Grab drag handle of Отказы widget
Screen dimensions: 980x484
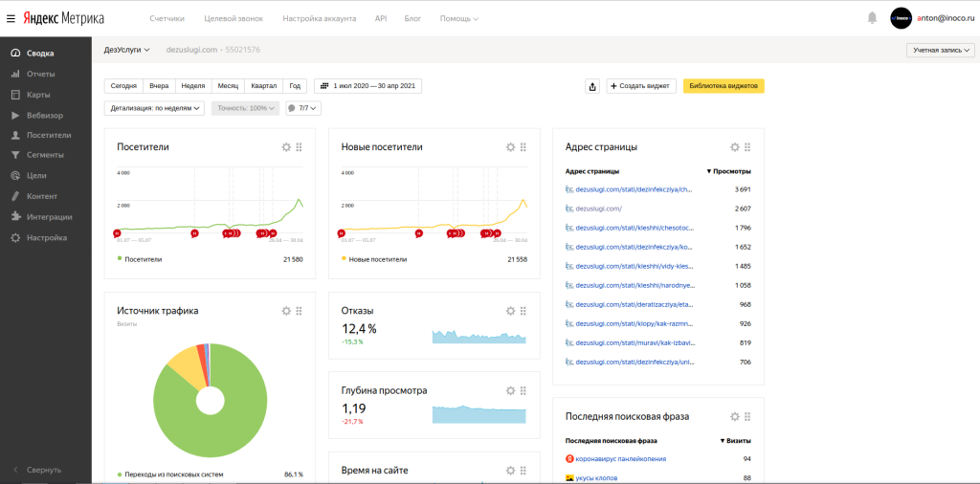click(523, 311)
